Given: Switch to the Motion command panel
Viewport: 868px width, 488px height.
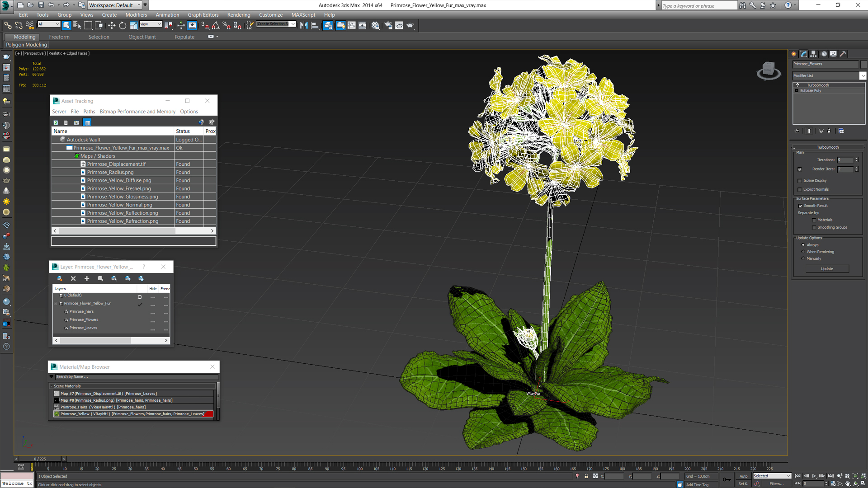Looking at the screenshot, I should 824,54.
